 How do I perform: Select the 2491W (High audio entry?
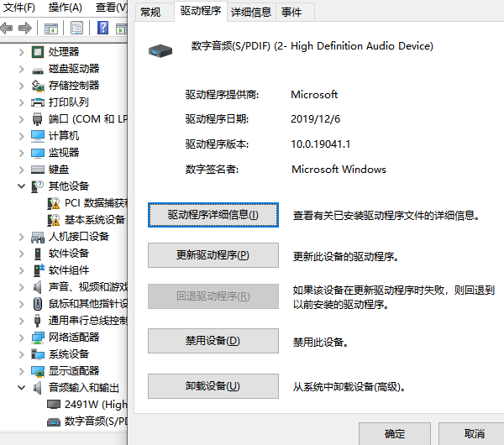pos(96,404)
